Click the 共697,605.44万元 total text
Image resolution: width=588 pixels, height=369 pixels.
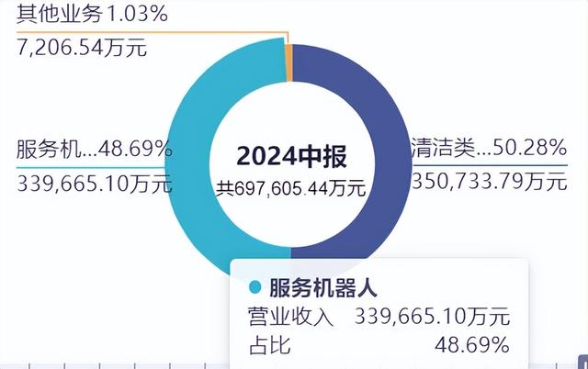(291, 188)
